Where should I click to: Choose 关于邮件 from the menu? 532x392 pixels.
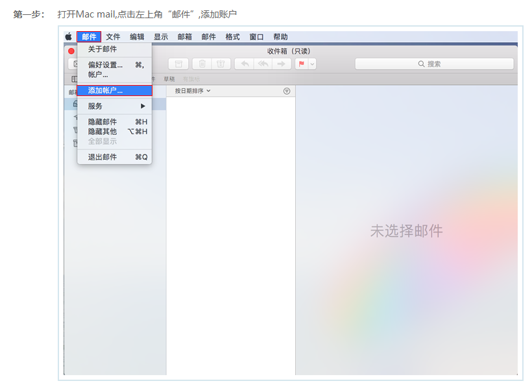click(x=114, y=49)
